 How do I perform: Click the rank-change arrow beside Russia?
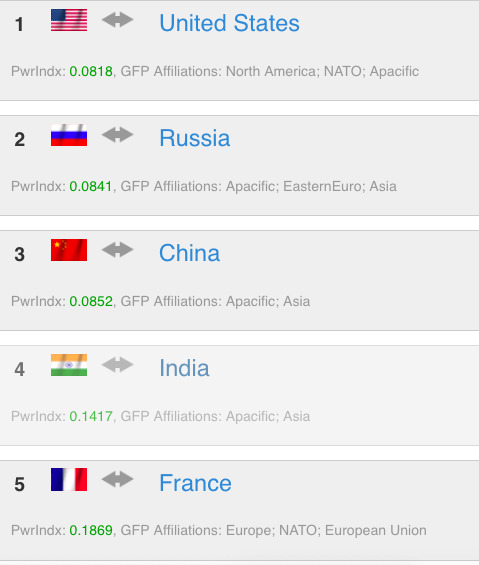click(117, 135)
